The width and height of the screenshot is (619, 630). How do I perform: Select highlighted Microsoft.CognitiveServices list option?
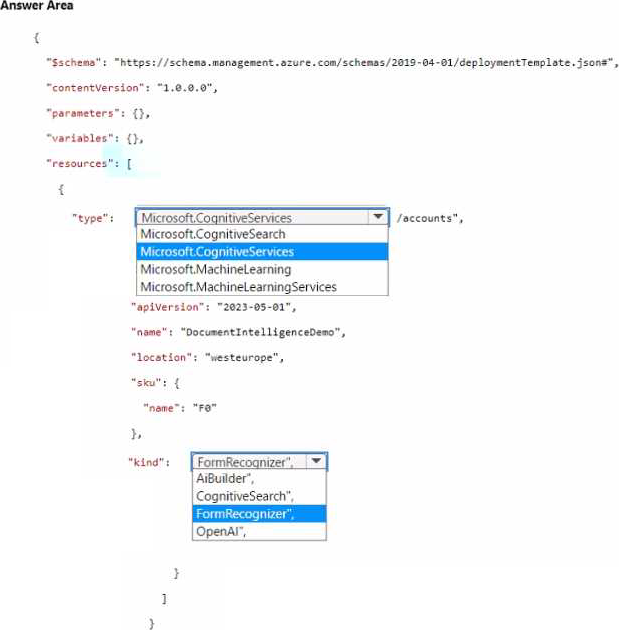(x=262, y=252)
